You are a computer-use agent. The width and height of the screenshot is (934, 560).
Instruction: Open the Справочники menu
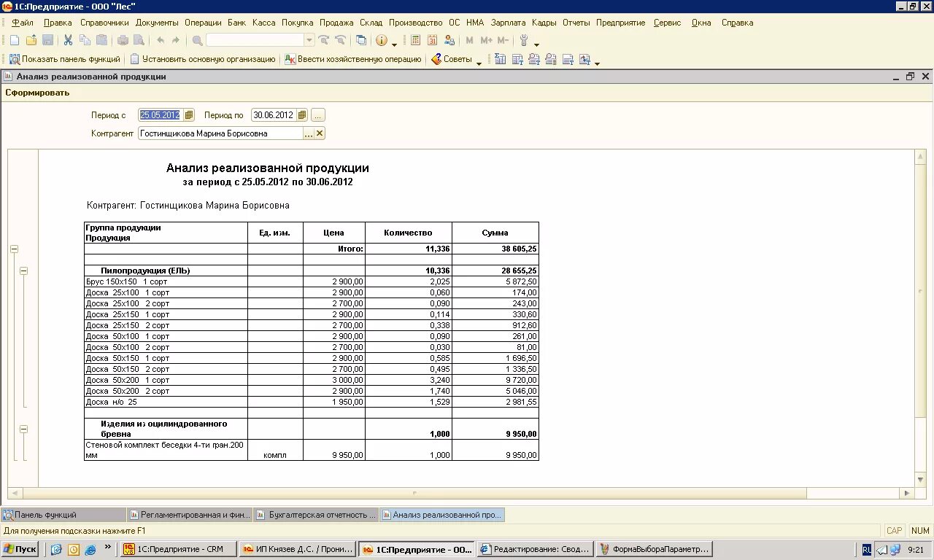click(104, 23)
